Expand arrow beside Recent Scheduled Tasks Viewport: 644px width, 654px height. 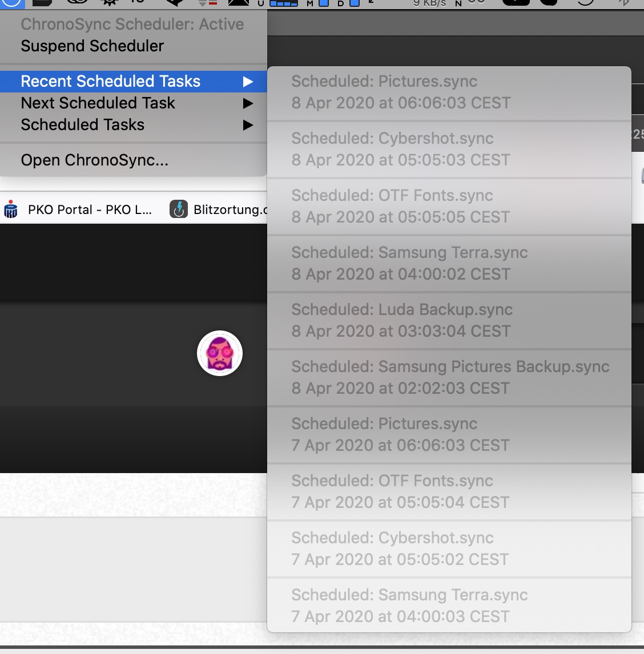coord(248,82)
